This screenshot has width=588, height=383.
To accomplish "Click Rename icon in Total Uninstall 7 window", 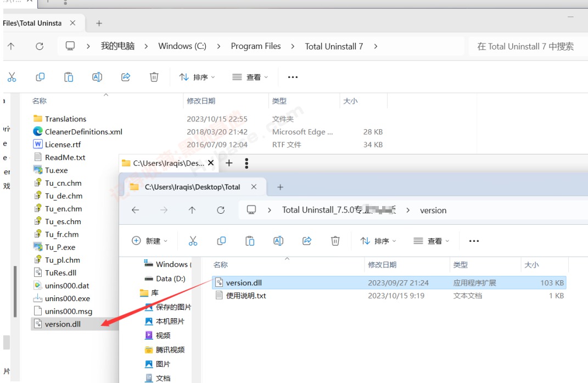I will [x=97, y=77].
